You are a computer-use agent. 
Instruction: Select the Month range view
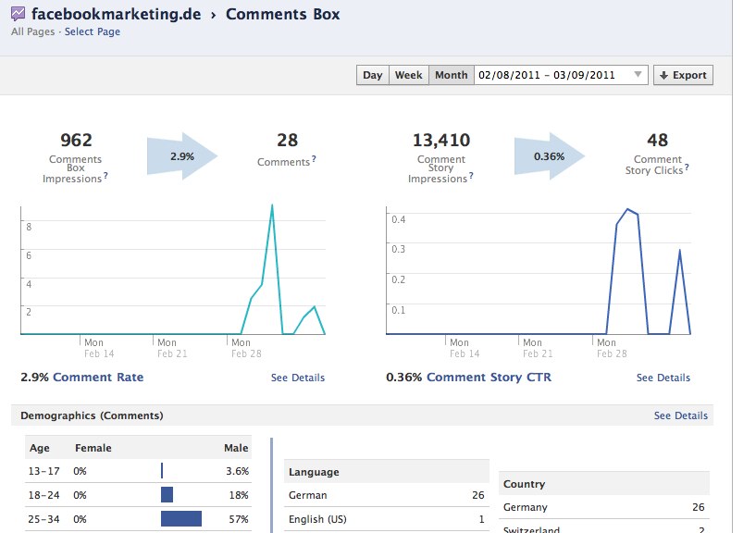click(452, 75)
